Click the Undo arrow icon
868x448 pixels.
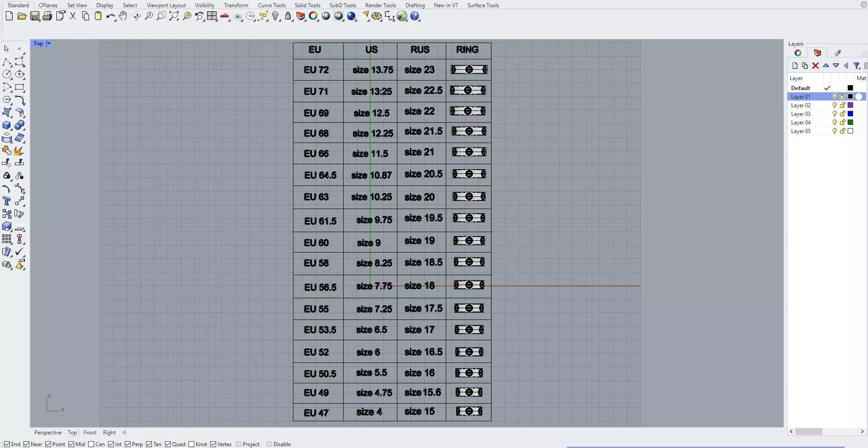(x=110, y=16)
